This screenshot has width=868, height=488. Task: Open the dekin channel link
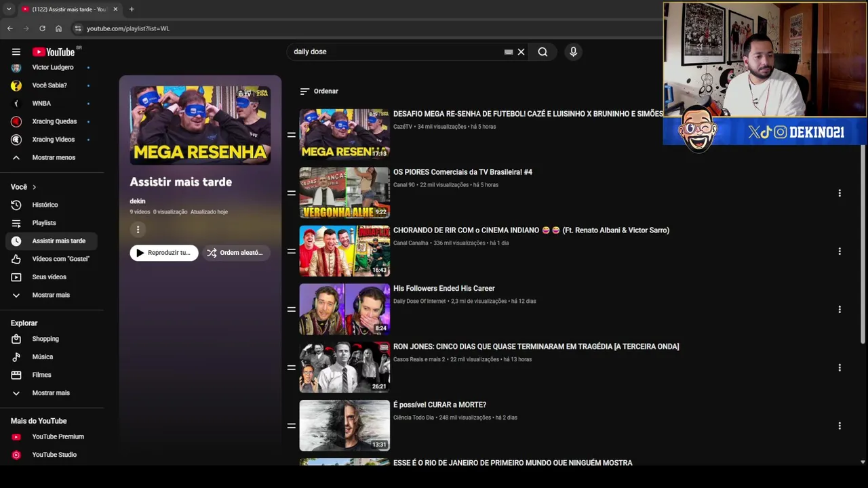(x=138, y=201)
